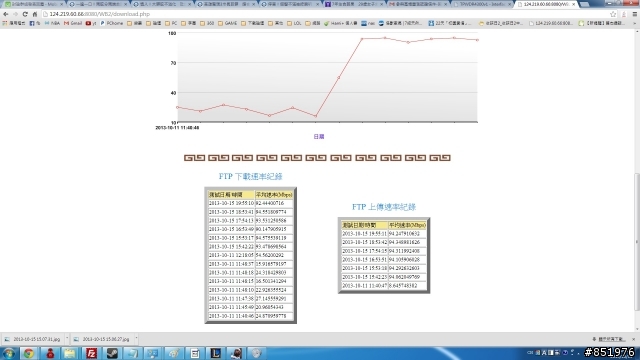Open the nac bookmark

click(368, 23)
